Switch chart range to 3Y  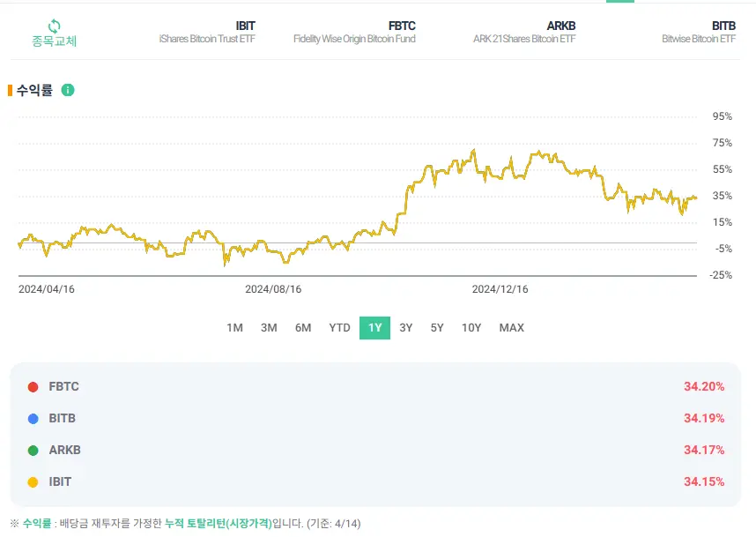click(406, 328)
